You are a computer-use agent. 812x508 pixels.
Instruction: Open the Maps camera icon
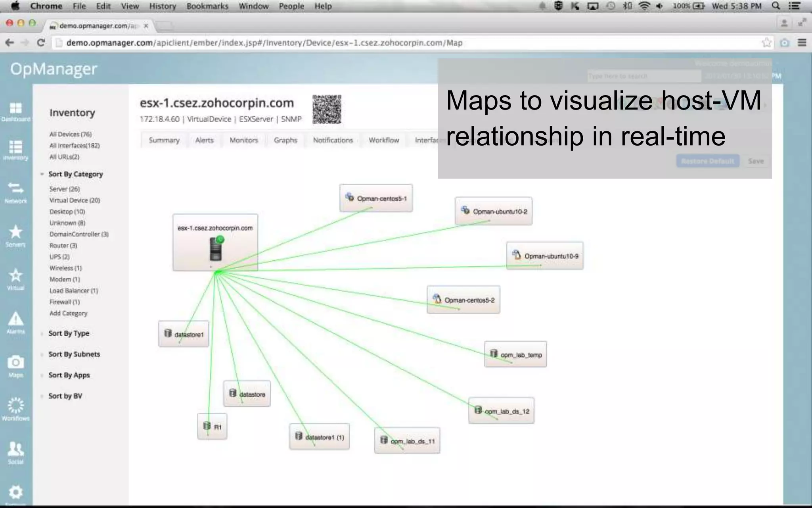coord(15,366)
